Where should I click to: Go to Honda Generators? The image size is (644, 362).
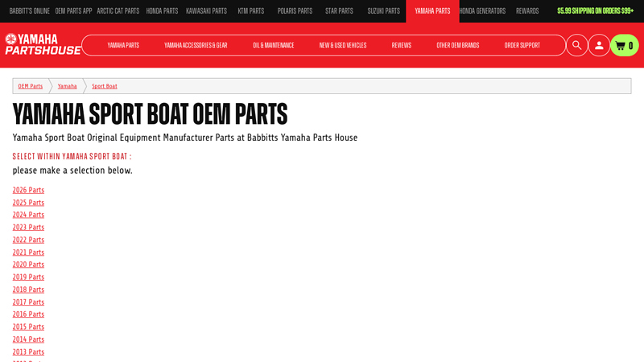coord(482,11)
